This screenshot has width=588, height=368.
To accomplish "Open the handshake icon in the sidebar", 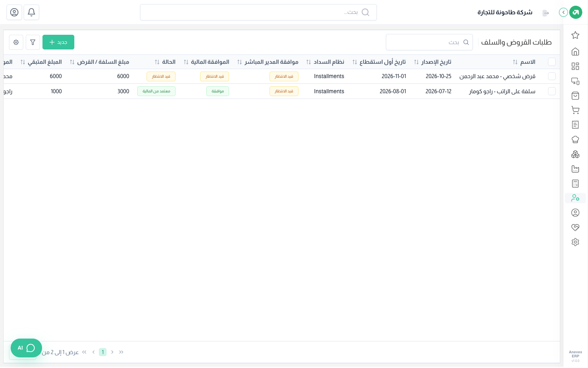I will (575, 227).
